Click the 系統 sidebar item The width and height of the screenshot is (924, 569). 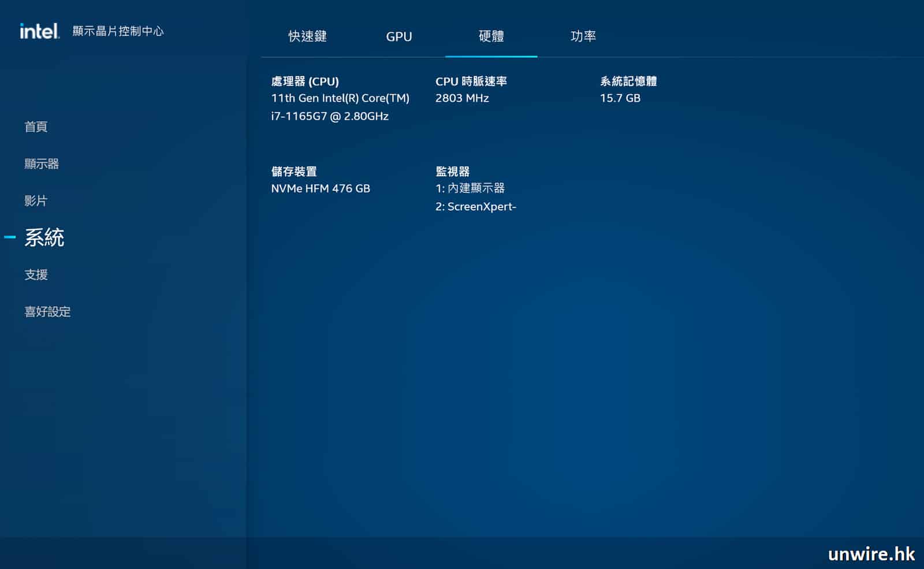(x=44, y=237)
